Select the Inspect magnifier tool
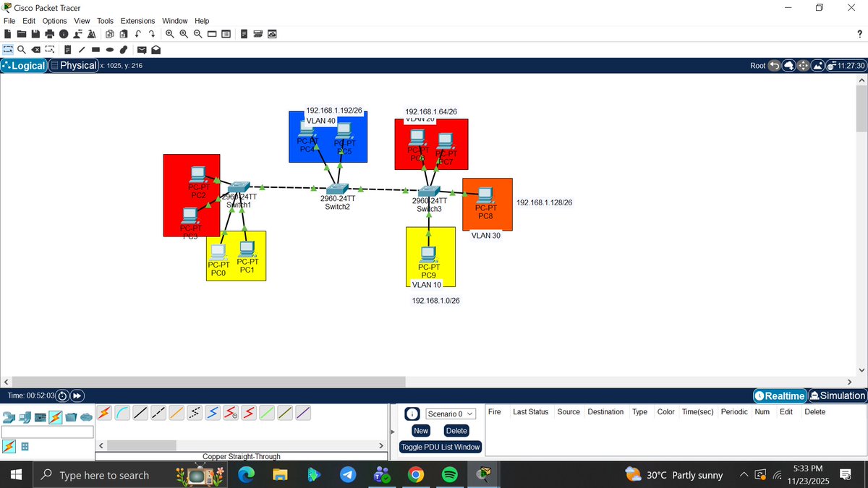The image size is (868, 488). [20, 49]
